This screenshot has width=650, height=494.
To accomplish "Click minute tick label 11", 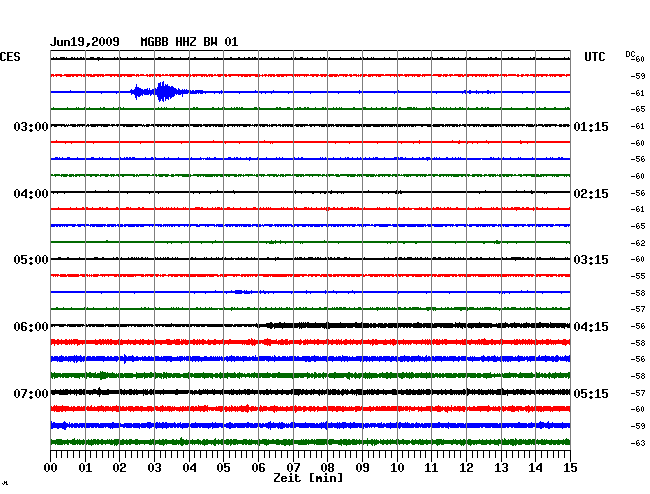I will click(431, 467).
